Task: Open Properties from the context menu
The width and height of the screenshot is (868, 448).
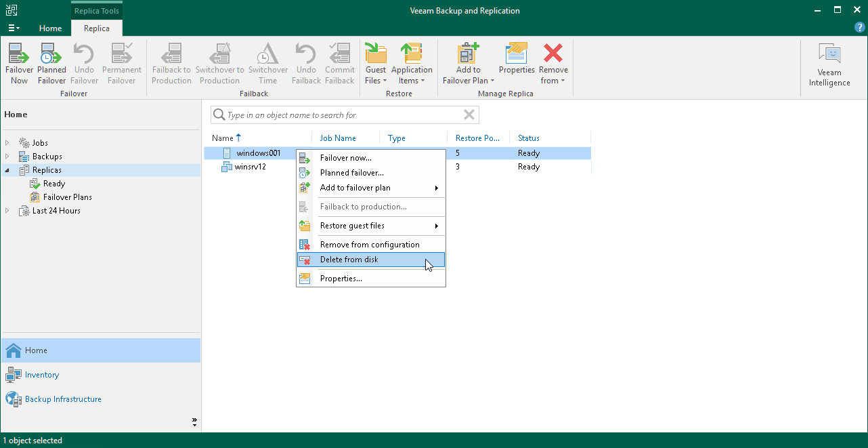Action: [371, 279]
